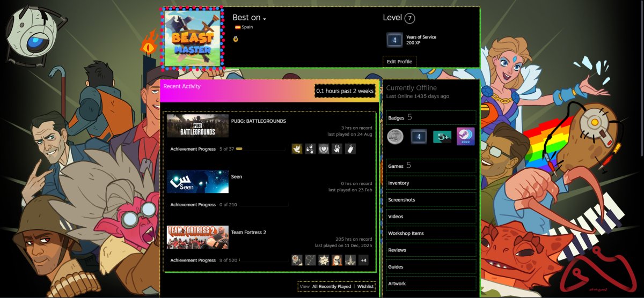Open TF2 skull achievement icon
Image resolution: width=644 pixels, height=298 pixels.
(337, 260)
